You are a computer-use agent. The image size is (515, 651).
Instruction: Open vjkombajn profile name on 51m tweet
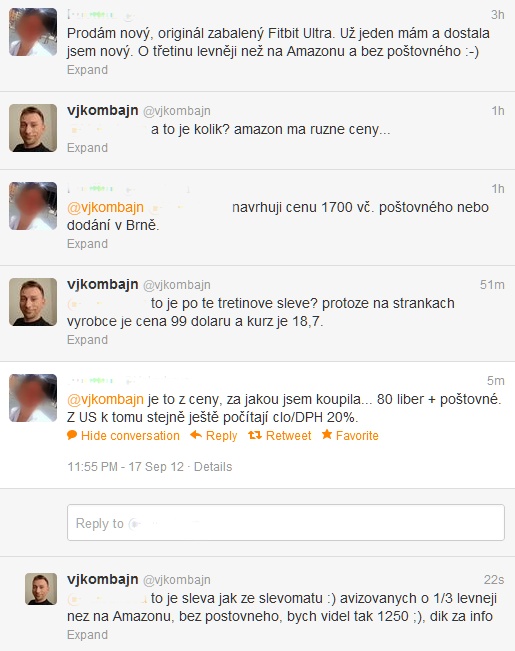coord(103,284)
